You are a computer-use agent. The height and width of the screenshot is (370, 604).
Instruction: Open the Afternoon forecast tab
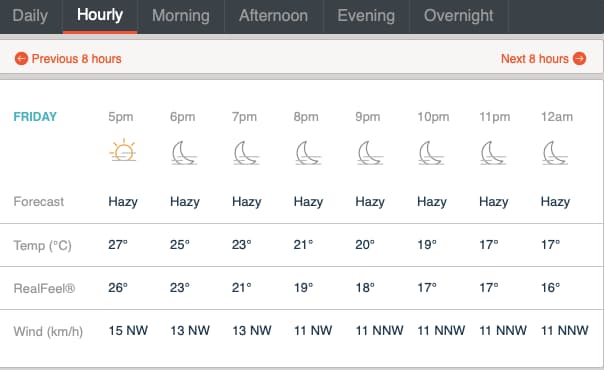273,16
